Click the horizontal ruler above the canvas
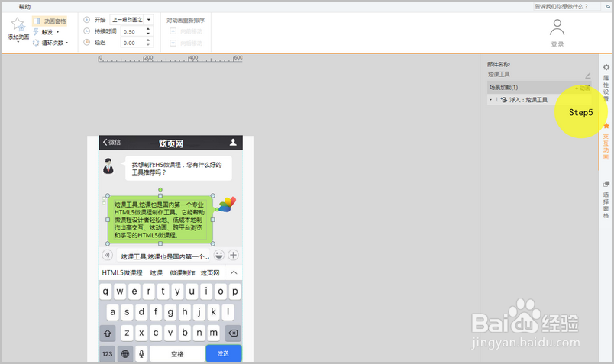The width and height of the screenshot is (614, 364). click(x=170, y=58)
